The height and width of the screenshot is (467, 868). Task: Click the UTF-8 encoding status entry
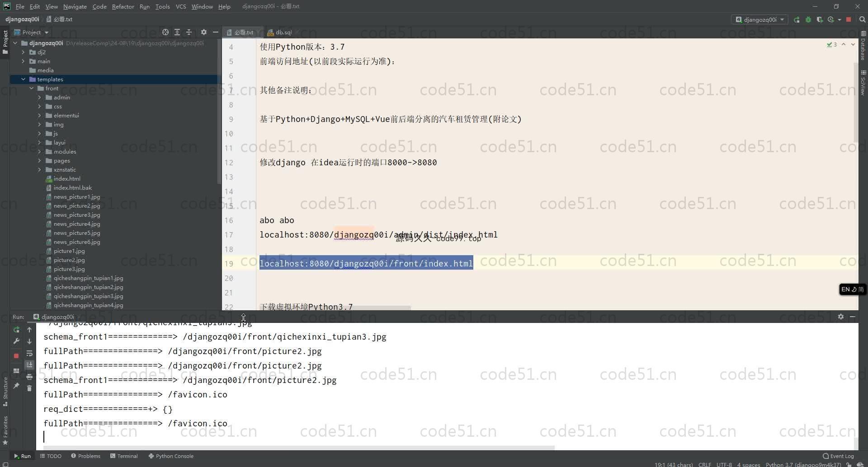coord(724,464)
